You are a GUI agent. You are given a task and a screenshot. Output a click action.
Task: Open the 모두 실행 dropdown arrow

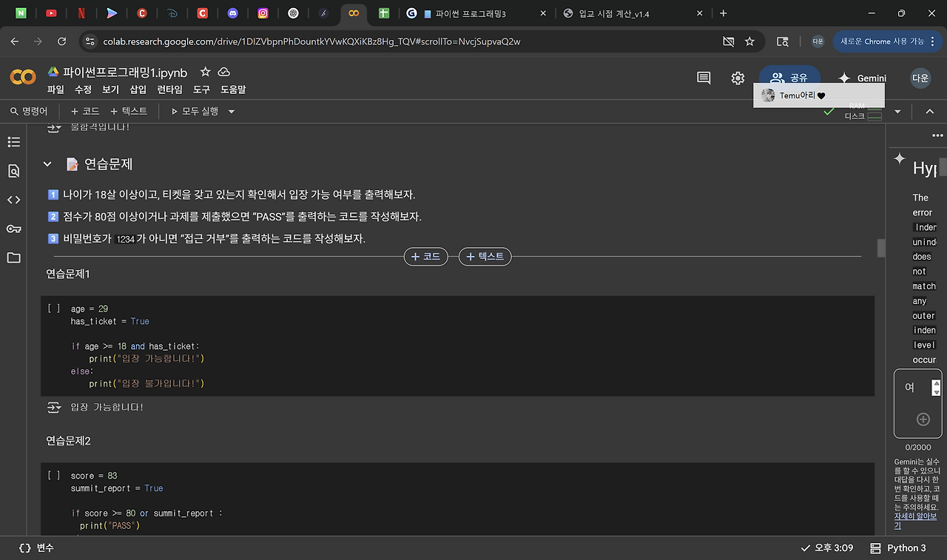[230, 111]
